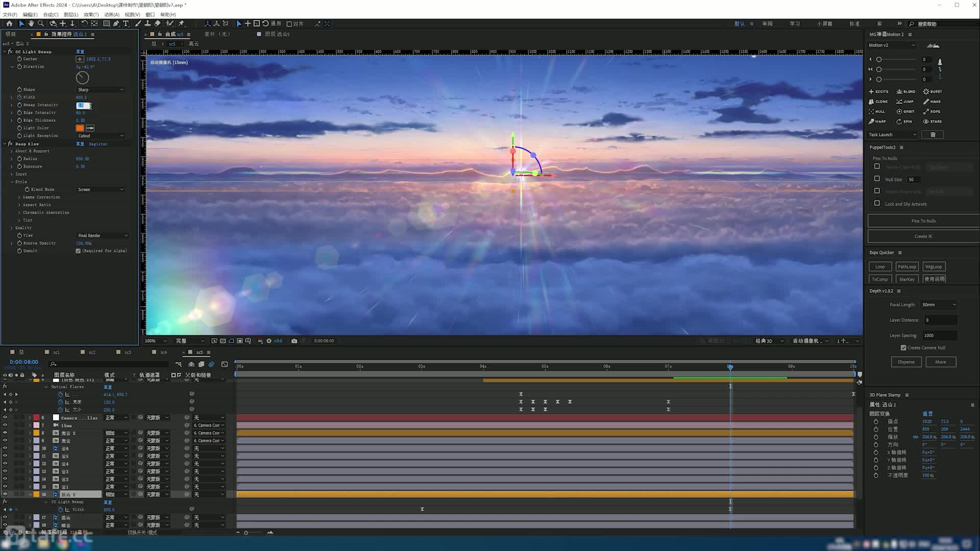Click the EXCITE tool in Motion 2

878,91
